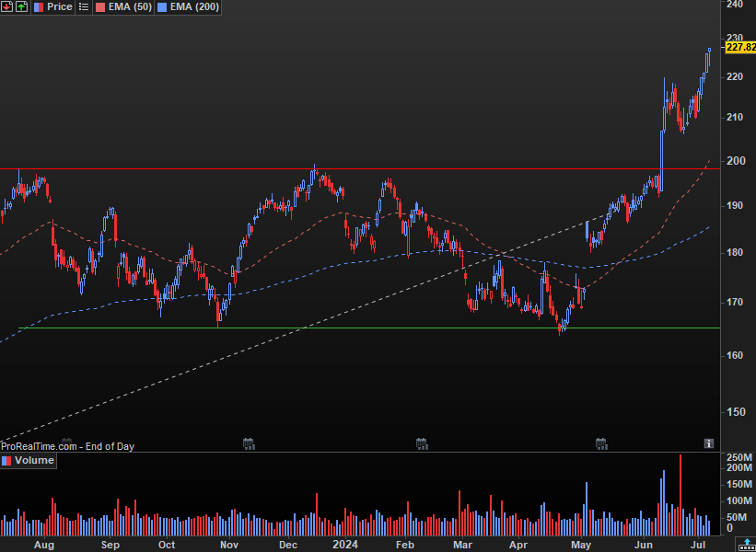Click the calendar marker between May and Jun

pos(600,443)
